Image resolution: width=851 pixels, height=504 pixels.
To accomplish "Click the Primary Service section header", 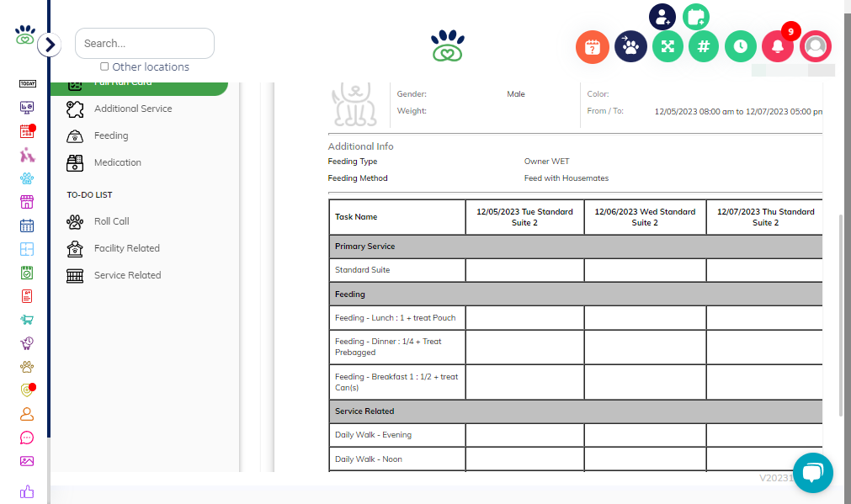I will 576,247.
